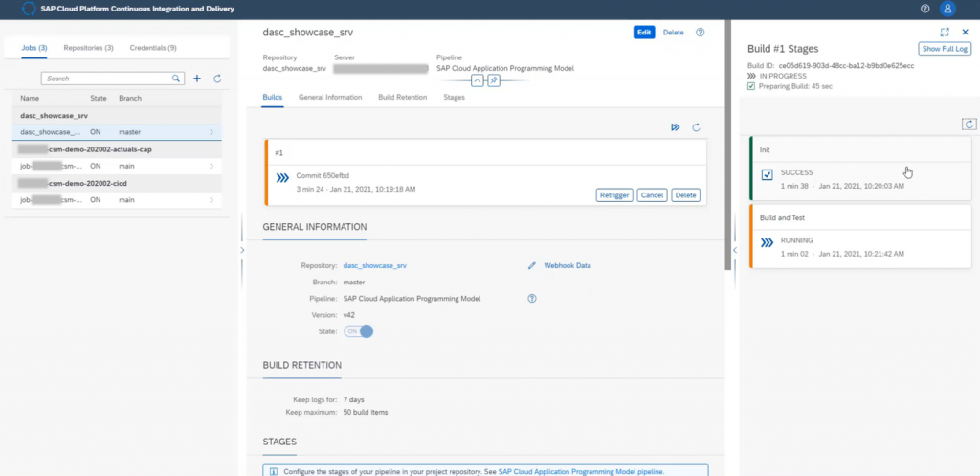Pin the job header with pin icon

coord(494,80)
